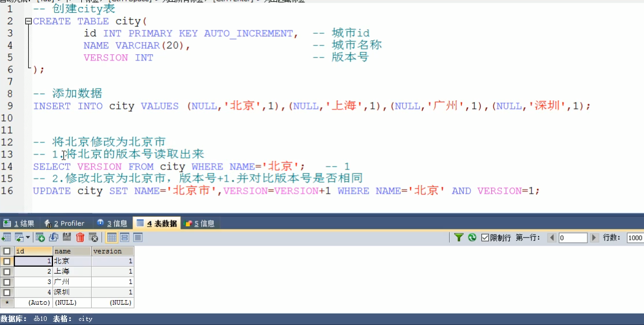This screenshot has width=644, height=325.
Task: Toggle the 限制行 checkbox
Action: (485, 237)
